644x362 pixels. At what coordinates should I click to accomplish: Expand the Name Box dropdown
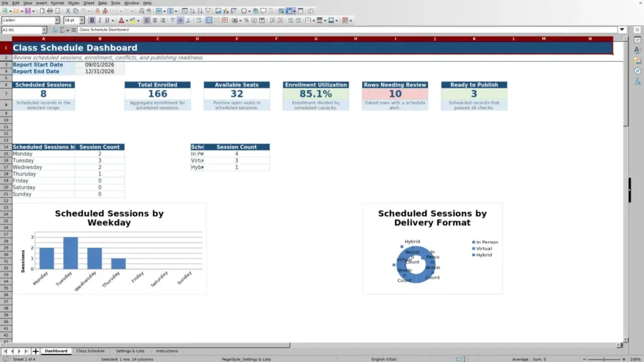(44, 30)
